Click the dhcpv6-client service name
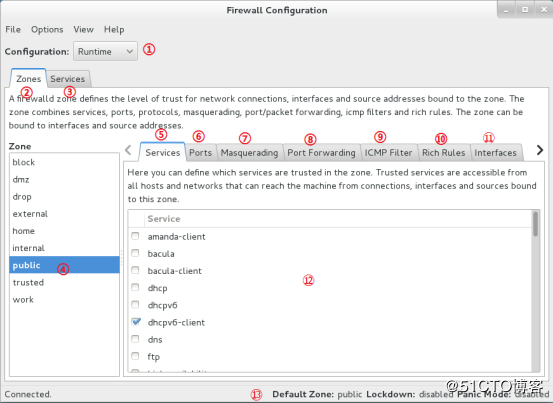 click(176, 323)
